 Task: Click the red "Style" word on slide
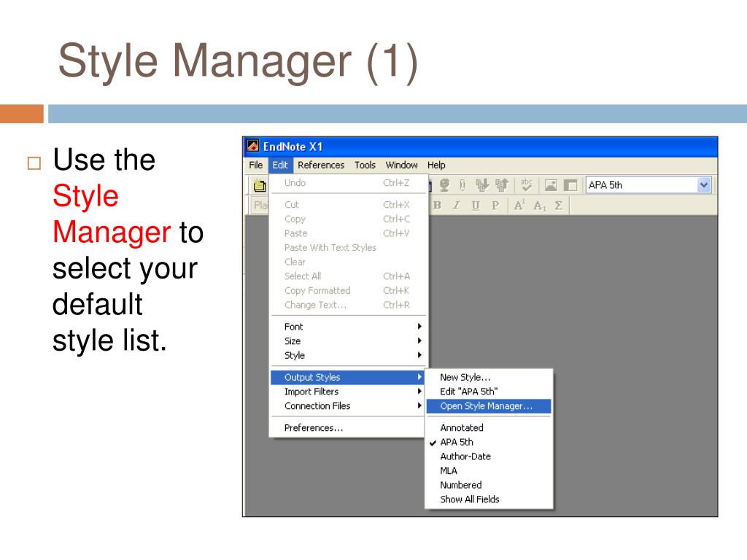[86, 197]
